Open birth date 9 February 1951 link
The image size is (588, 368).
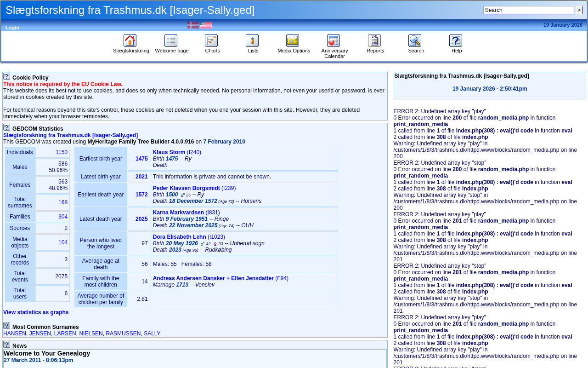(x=187, y=219)
